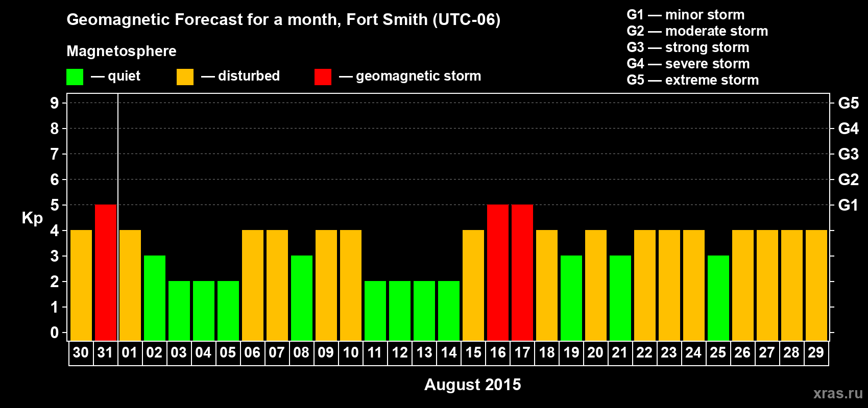Click the Kp value 5 tick label
Screen dimensions: 868x408
click(55, 205)
